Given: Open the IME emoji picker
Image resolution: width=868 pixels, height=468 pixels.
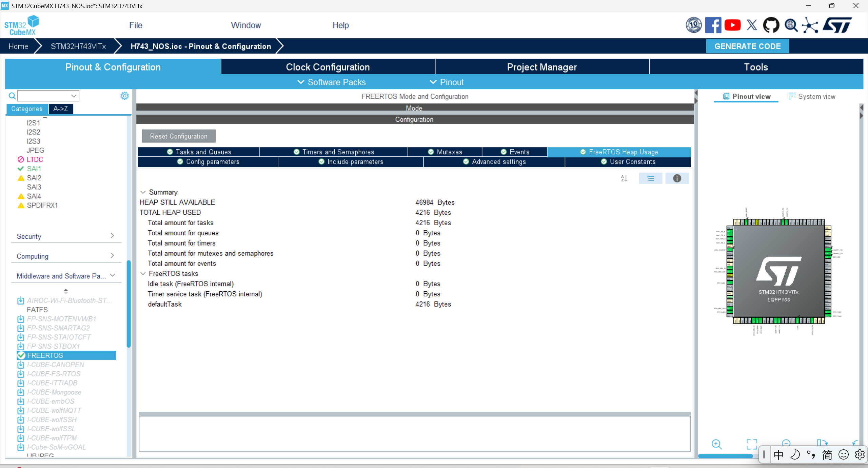Looking at the screenshot, I should [x=843, y=455].
